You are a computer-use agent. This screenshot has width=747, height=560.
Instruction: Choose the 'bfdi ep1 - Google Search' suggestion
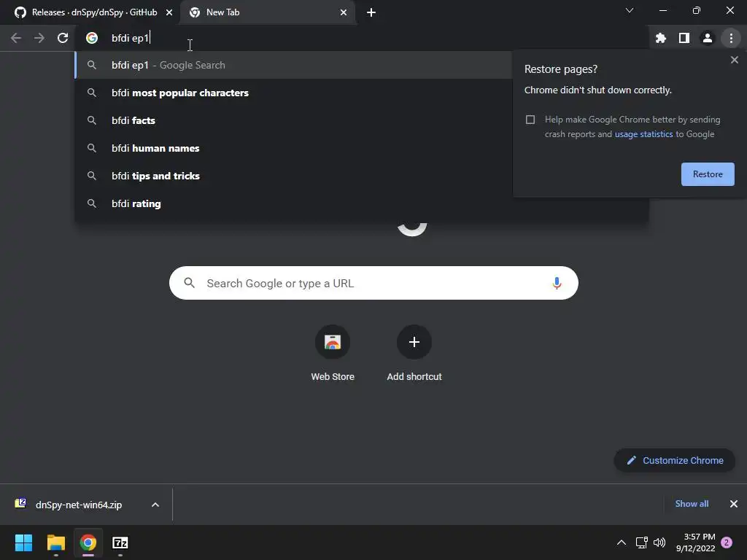(x=293, y=65)
